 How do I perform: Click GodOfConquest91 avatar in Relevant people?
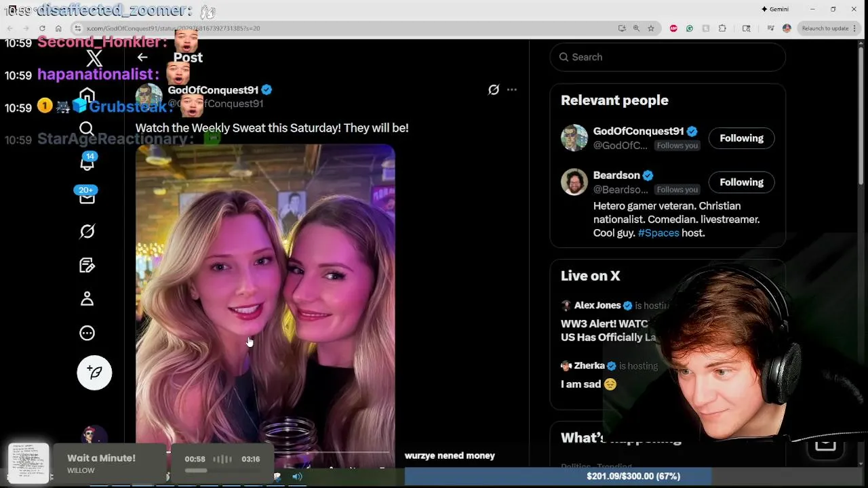click(x=574, y=138)
